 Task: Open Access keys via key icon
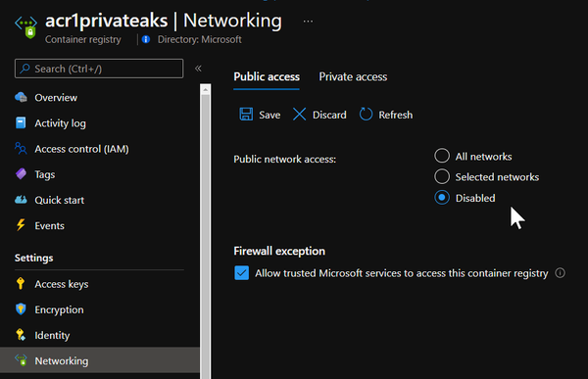21,284
